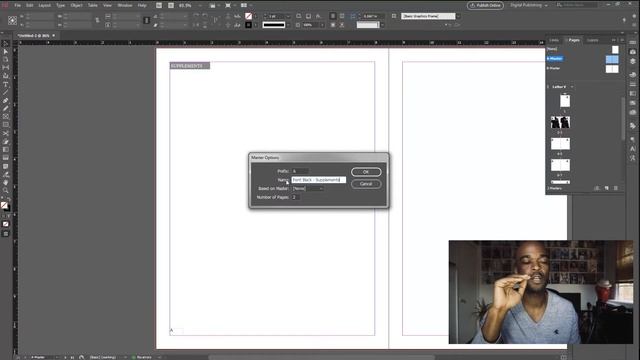This screenshot has height=360, width=640.
Task: Close the Untitled-2 document tab
Action: click(x=53, y=36)
